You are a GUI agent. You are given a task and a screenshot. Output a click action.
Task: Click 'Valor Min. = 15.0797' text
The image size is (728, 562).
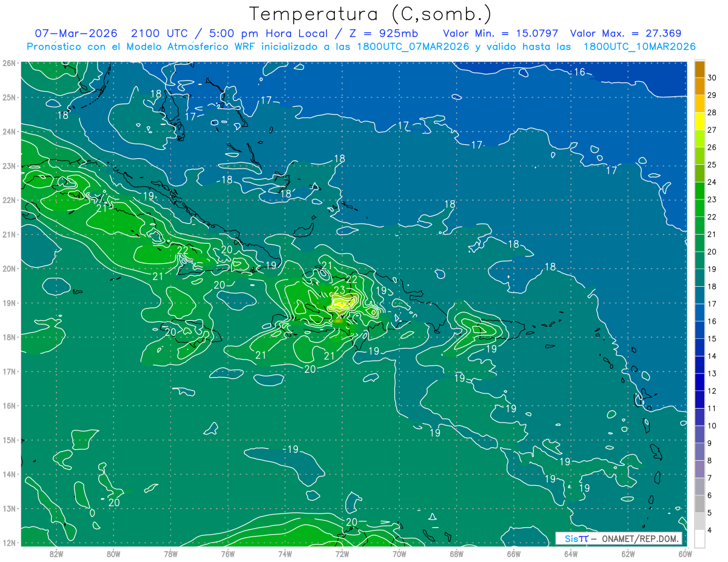tap(501, 33)
